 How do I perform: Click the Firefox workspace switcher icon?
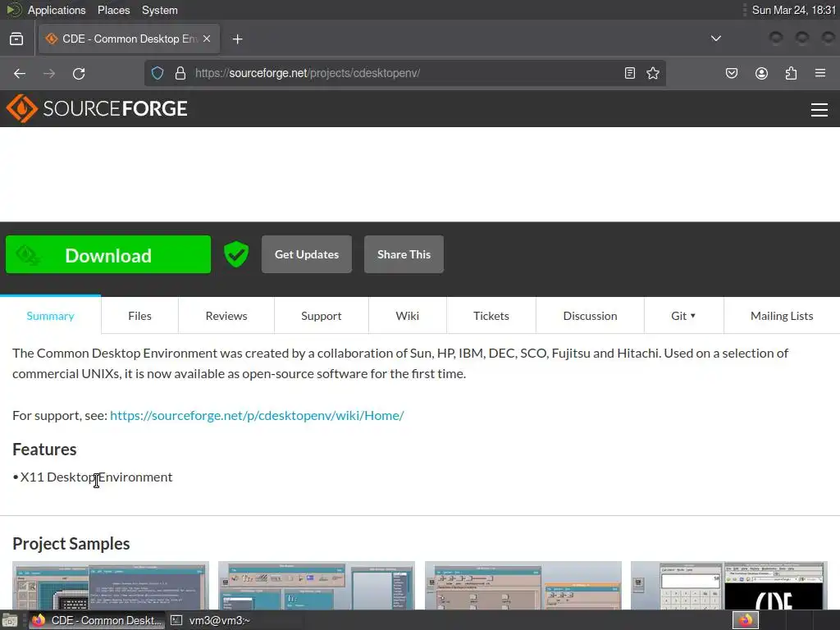745,620
